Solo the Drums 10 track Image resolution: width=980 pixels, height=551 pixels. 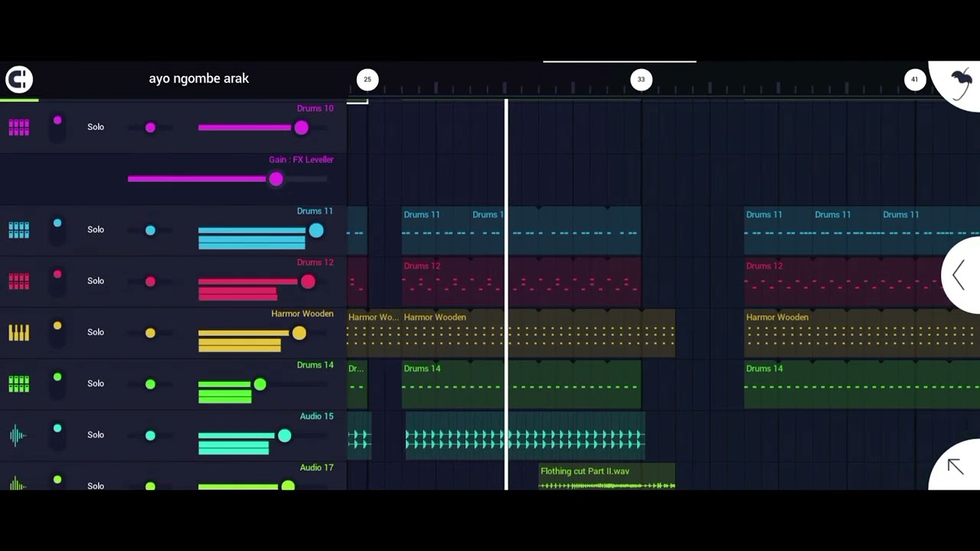click(96, 127)
